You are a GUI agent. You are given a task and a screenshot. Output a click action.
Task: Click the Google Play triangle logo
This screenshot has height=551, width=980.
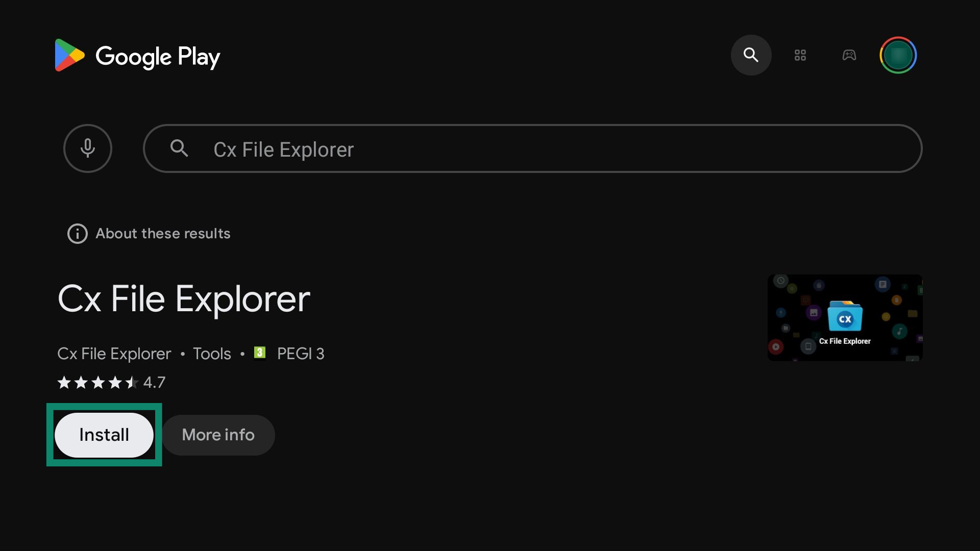click(69, 55)
